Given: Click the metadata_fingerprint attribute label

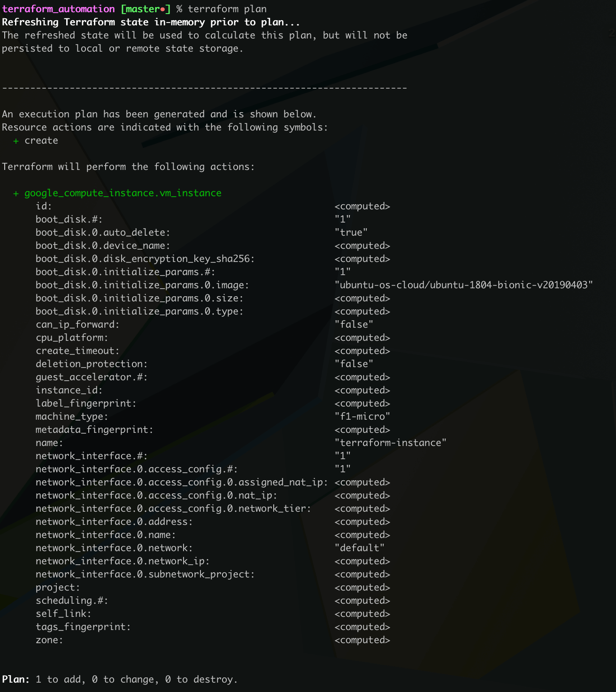Looking at the screenshot, I should pos(94,430).
